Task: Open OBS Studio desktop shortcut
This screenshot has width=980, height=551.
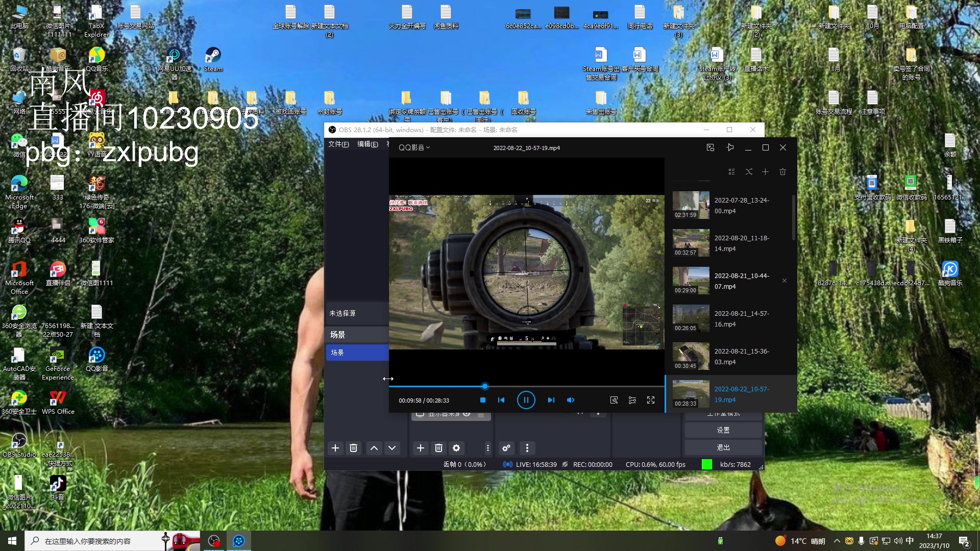Action: (x=19, y=445)
